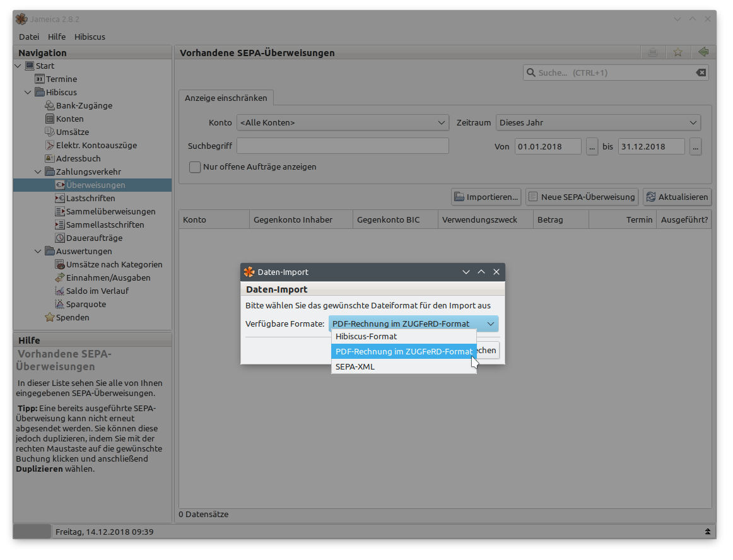Open the Hilfe menu
Screen dimensions: 733x560
57,37
